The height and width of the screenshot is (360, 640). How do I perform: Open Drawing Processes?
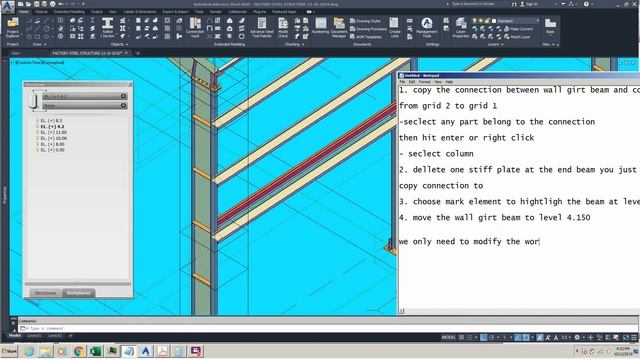[x=368, y=29]
